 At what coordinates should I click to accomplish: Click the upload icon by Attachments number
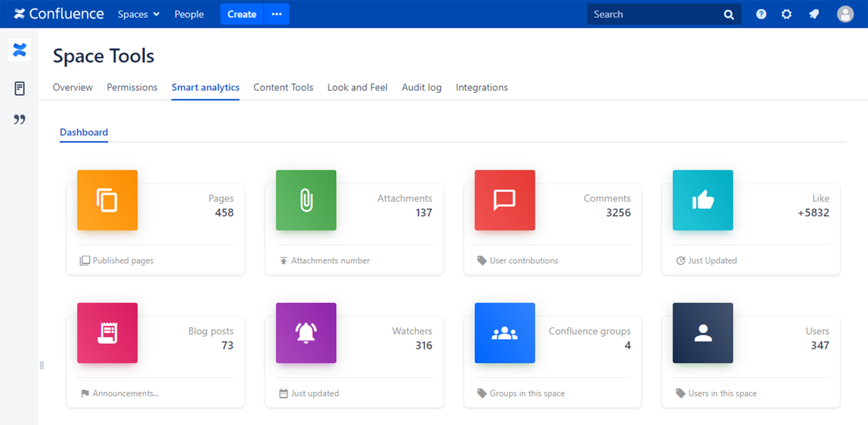click(x=284, y=261)
